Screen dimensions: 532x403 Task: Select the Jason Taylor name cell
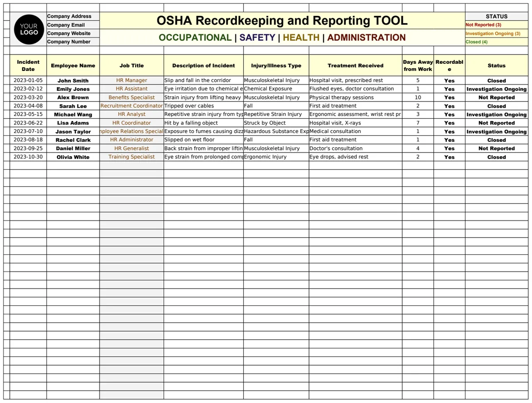tap(73, 131)
